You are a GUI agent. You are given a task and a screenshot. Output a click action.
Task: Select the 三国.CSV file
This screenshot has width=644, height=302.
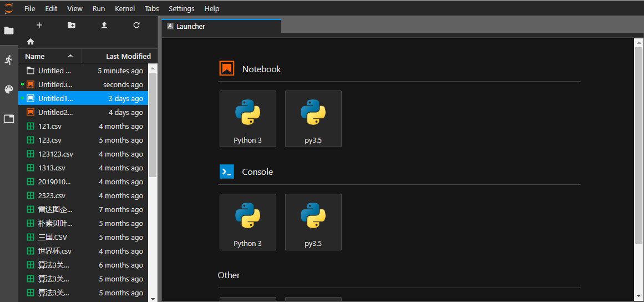(x=83, y=237)
